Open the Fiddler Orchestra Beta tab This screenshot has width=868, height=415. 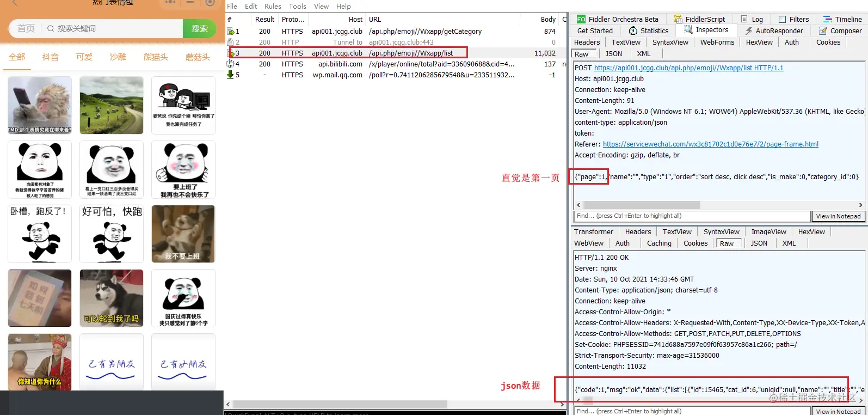[x=618, y=19]
